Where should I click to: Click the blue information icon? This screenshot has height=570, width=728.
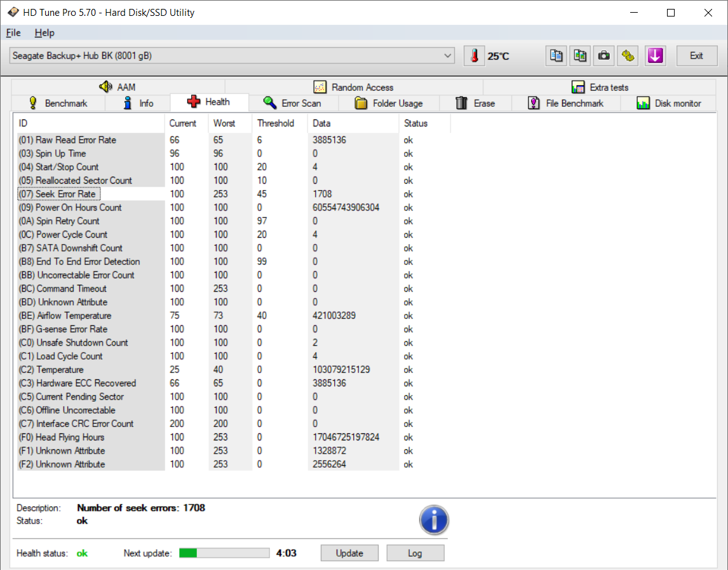(x=434, y=520)
